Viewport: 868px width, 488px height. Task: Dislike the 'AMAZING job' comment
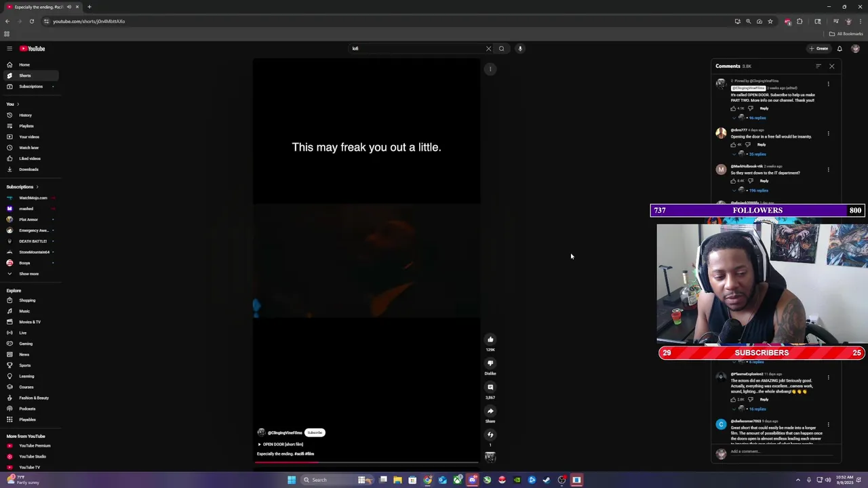point(750,399)
